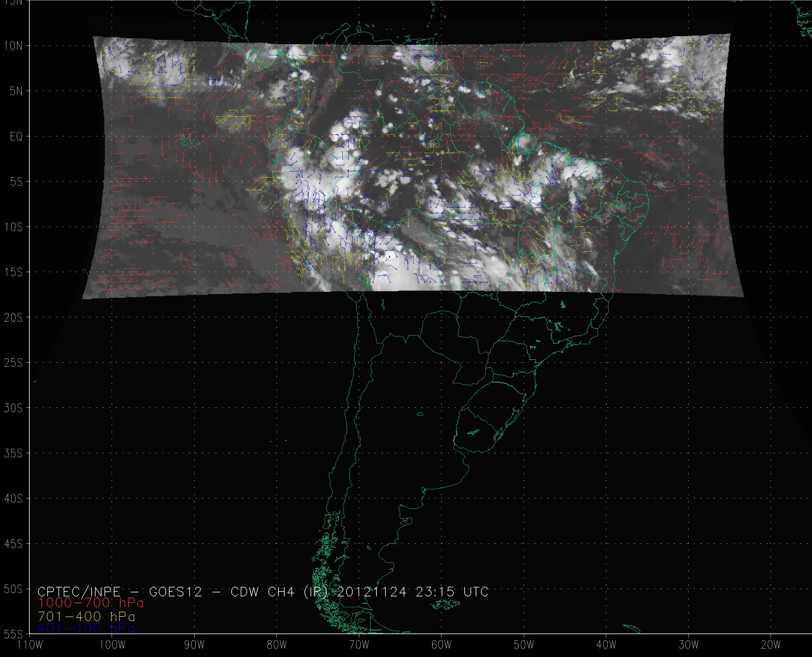
Task: Click the yellow 701-400 hPa legend label
Action: (x=87, y=616)
